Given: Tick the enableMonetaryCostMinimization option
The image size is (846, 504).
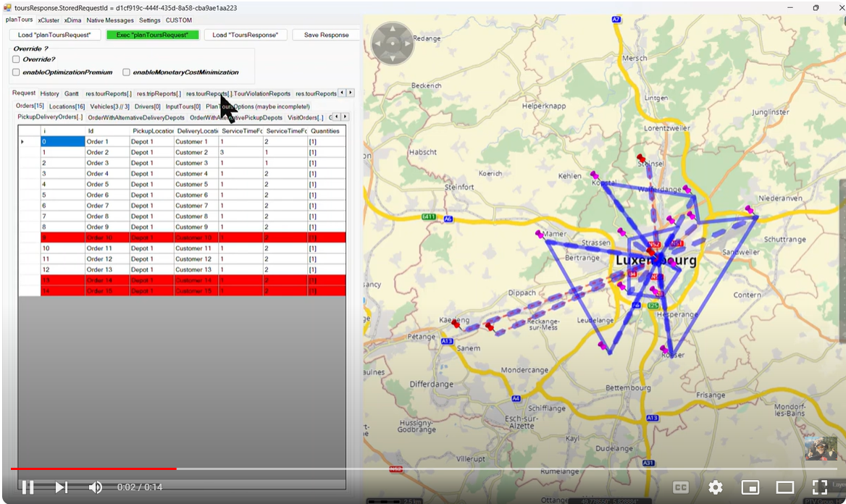Looking at the screenshot, I should pyautogui.click(x=127, y=72).
